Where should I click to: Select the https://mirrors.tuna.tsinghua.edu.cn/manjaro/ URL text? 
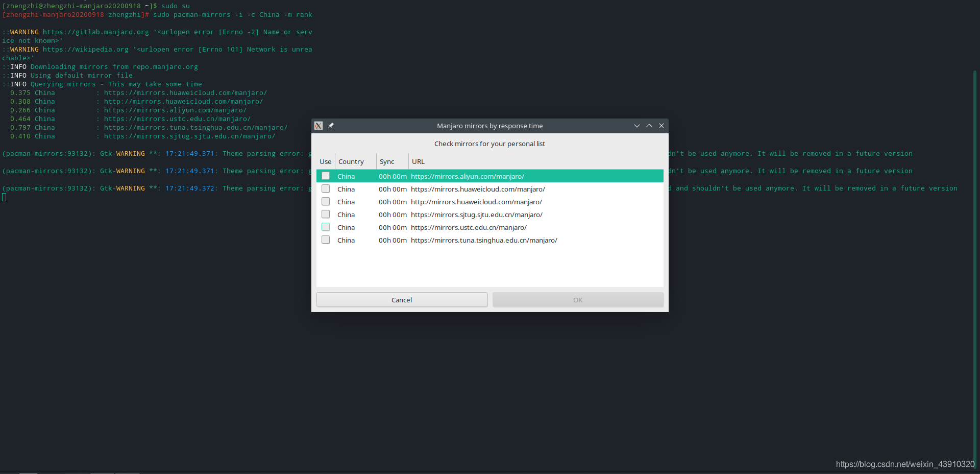484,240
